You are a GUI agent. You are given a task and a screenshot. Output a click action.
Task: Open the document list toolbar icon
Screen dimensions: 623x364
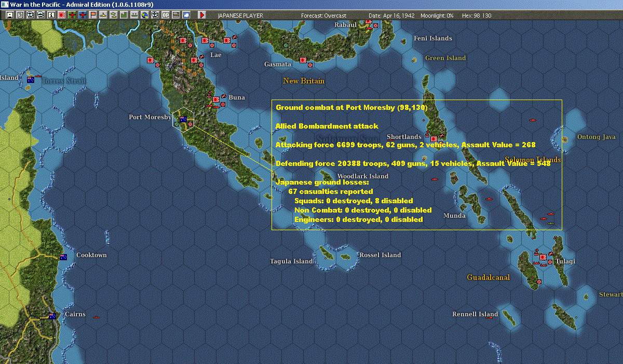click(x=20, y=15)
